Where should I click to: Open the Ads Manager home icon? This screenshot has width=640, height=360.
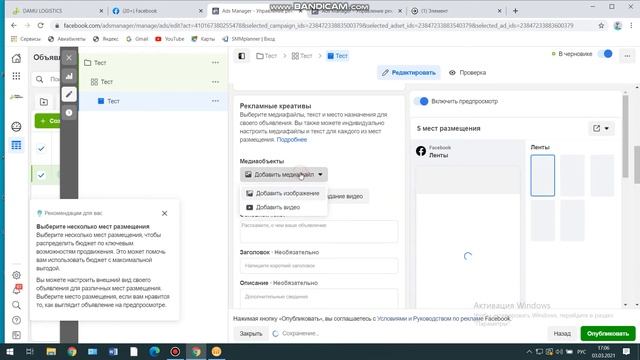16,58
